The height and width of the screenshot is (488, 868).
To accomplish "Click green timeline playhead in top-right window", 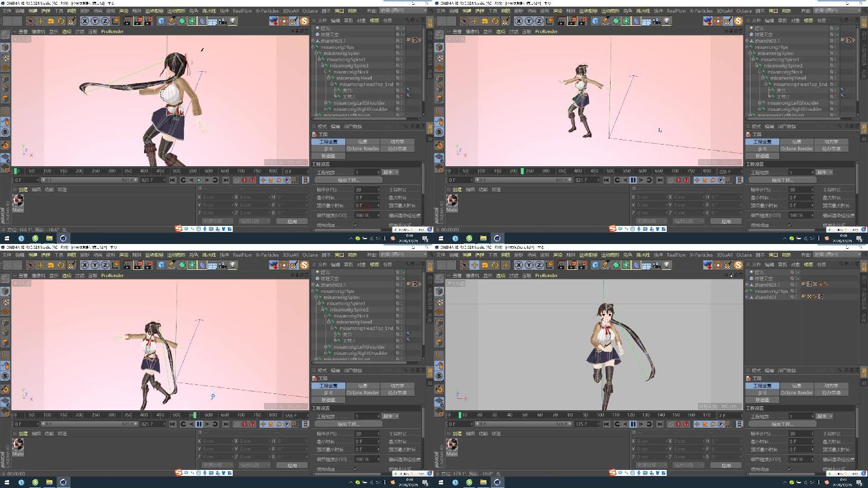I will point(522,171).
